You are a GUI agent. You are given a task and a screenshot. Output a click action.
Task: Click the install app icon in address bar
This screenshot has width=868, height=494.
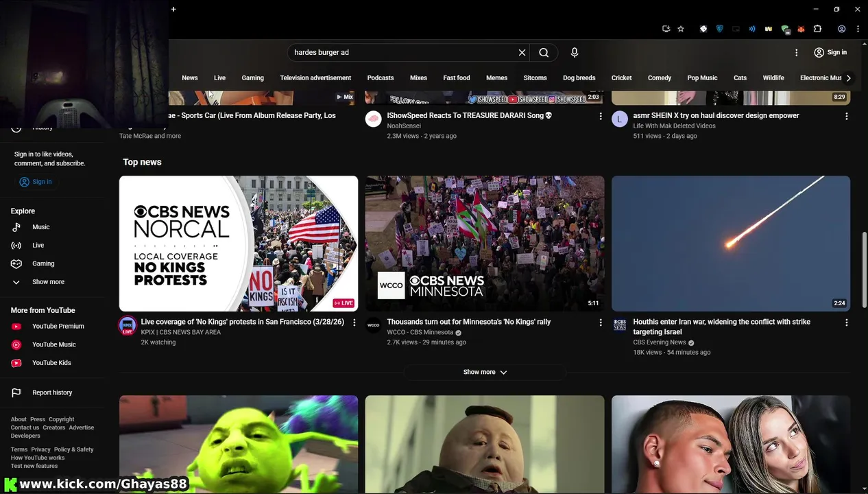click(666, 29)
